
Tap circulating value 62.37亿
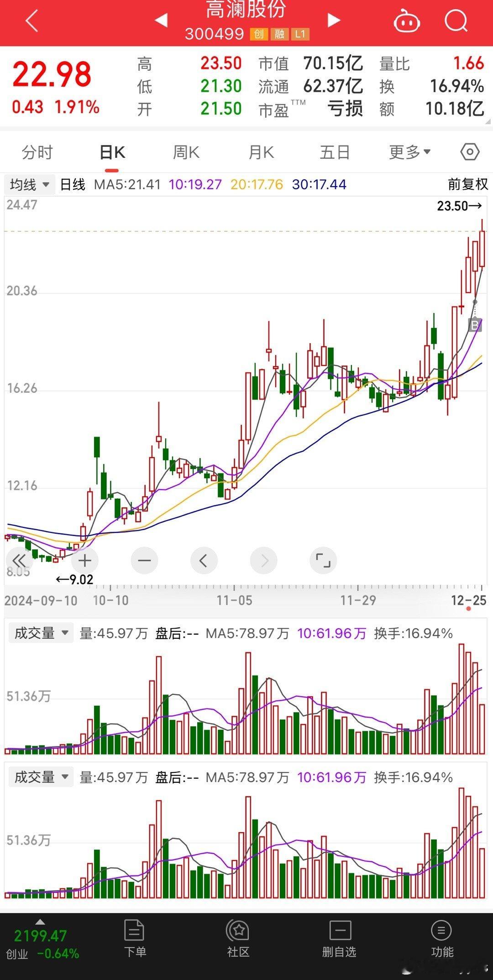pos(333,86)
